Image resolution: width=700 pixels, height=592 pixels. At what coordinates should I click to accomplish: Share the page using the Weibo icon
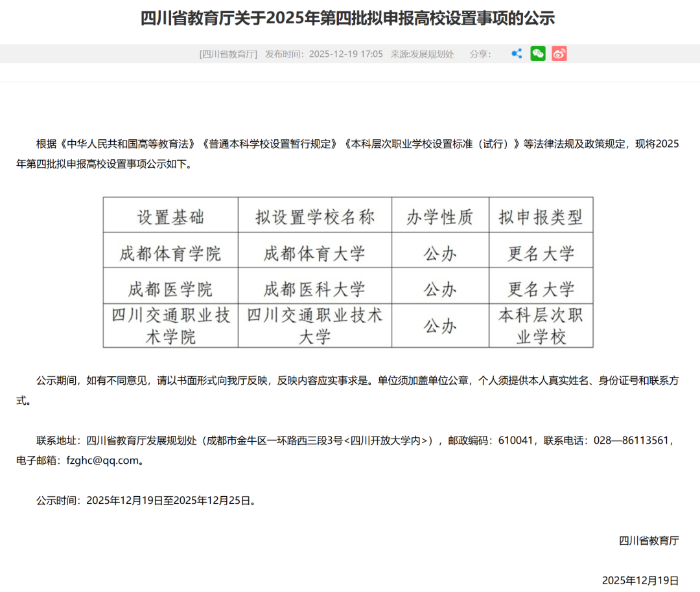click(559, 54)
